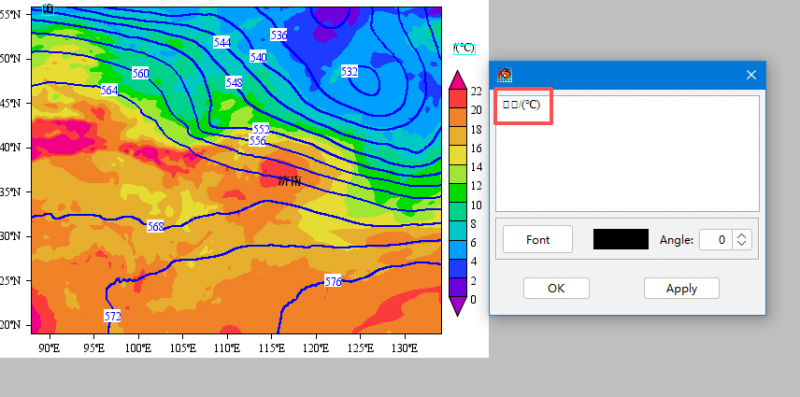Increase the Angle with up arrow
Viewport: 800px width, 397px height.
tap(742, 235)
